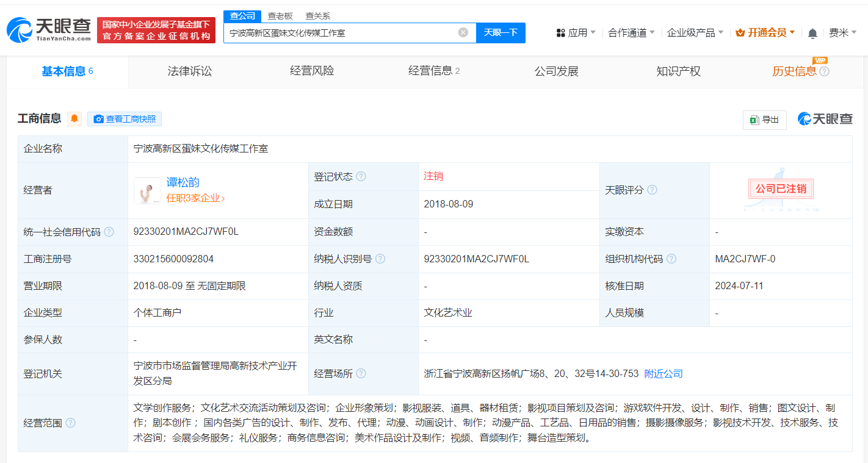Image resolution: width=868 pixels, height=463 pixels.
Task: Click help icon beside 统一社会信用代码
Action: click(109, 232)
